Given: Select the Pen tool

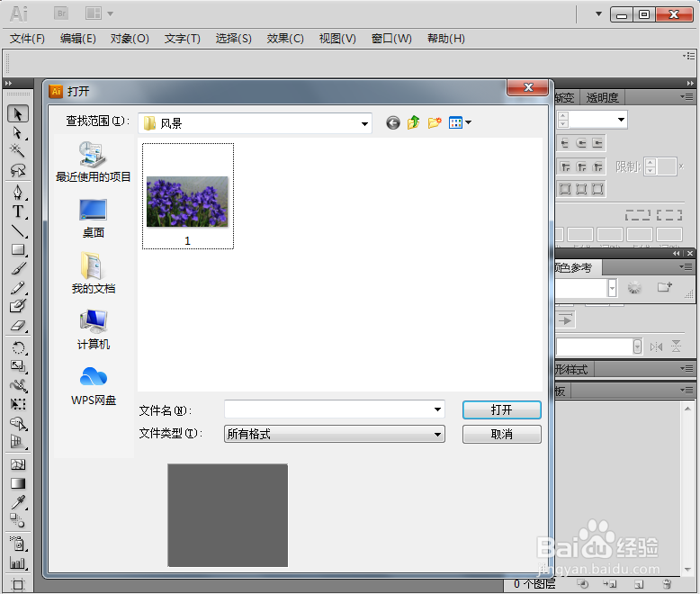Looking at the screenshot, I should pyautogui.click(x=18, y=193).
